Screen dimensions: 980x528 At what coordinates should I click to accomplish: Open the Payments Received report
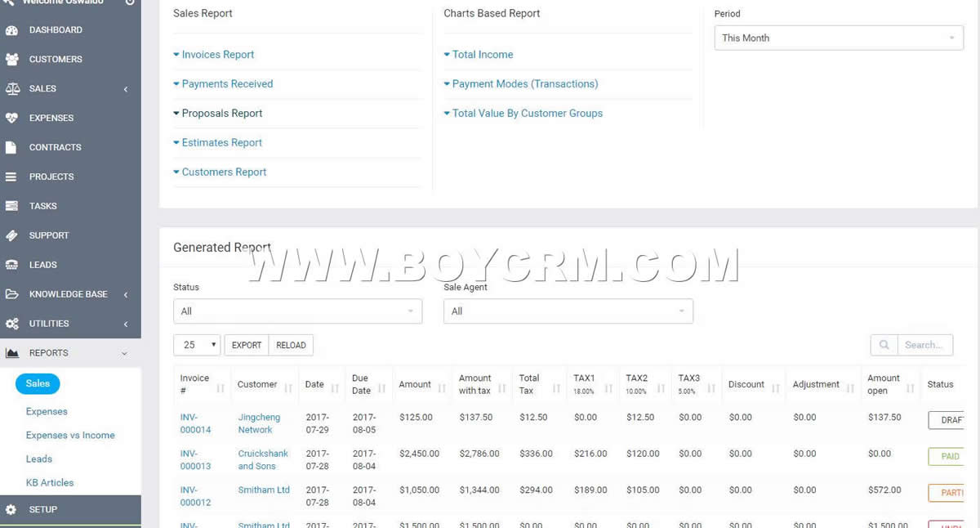point(227,84)
